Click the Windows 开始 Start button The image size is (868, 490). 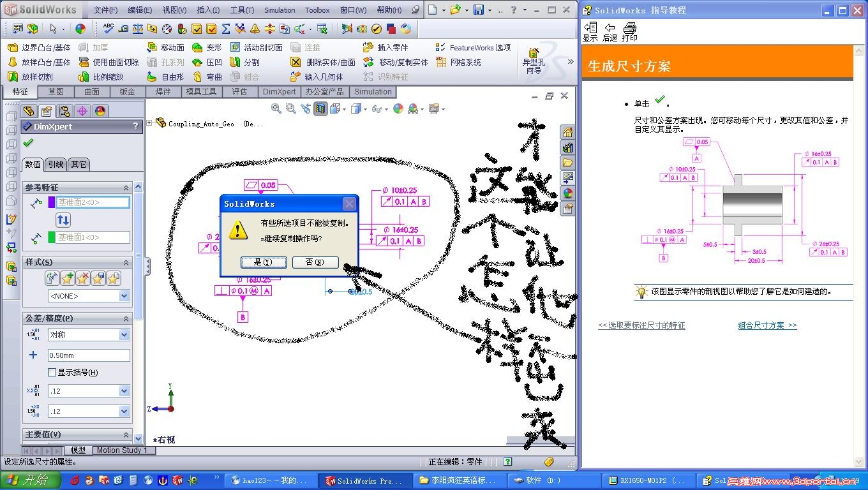[31, 480]
